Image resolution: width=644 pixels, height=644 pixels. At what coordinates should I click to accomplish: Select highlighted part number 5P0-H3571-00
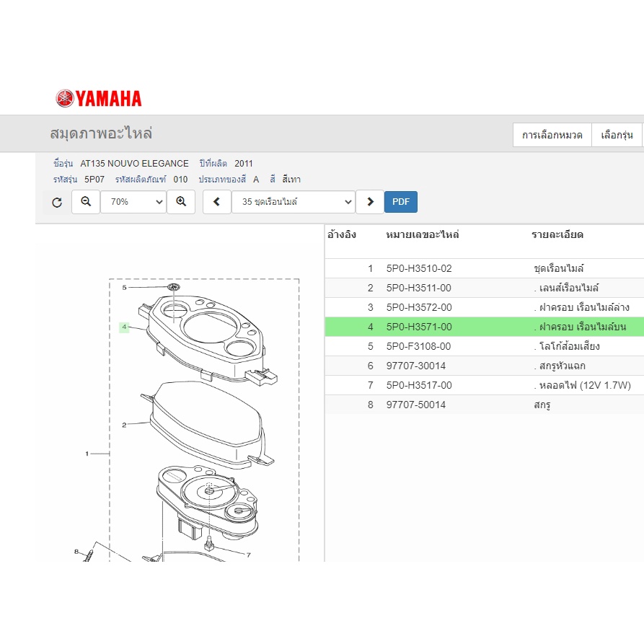[419, 327]
